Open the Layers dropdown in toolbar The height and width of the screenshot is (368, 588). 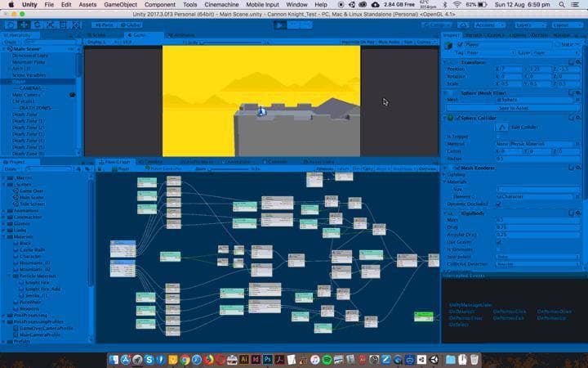[530, 25]
